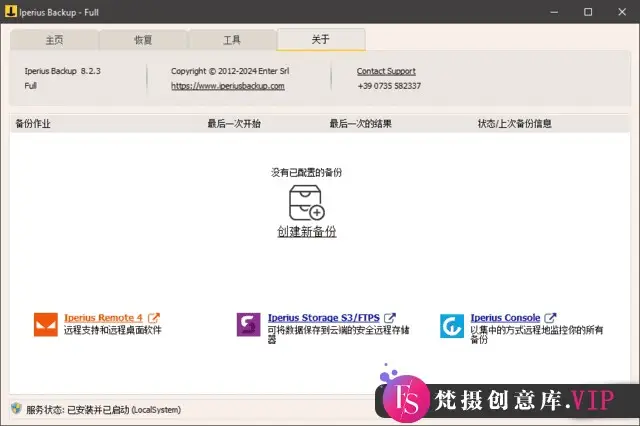Close the Iperius Backup window
The height and width of the screenshot is (426, 640).
click(x=622, y=12)
